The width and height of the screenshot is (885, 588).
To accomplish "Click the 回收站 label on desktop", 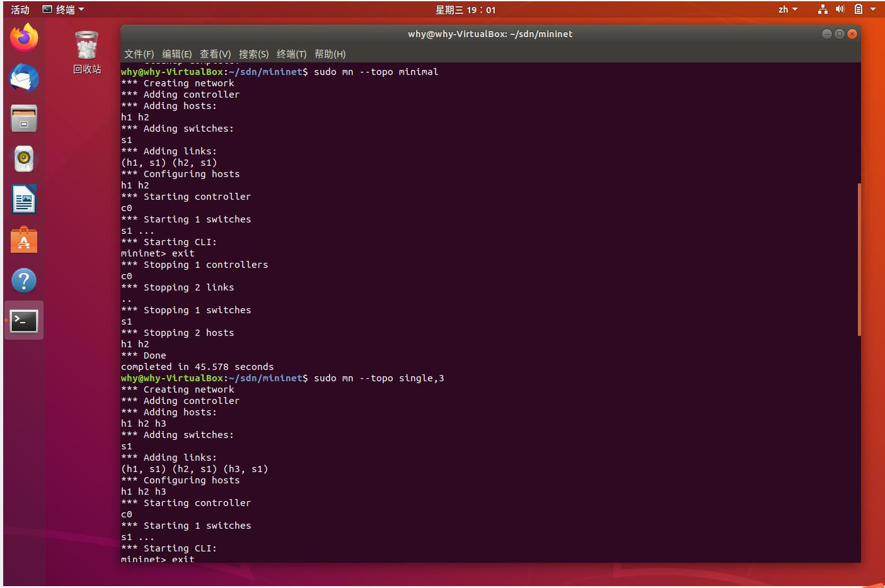I will point(87,69).
